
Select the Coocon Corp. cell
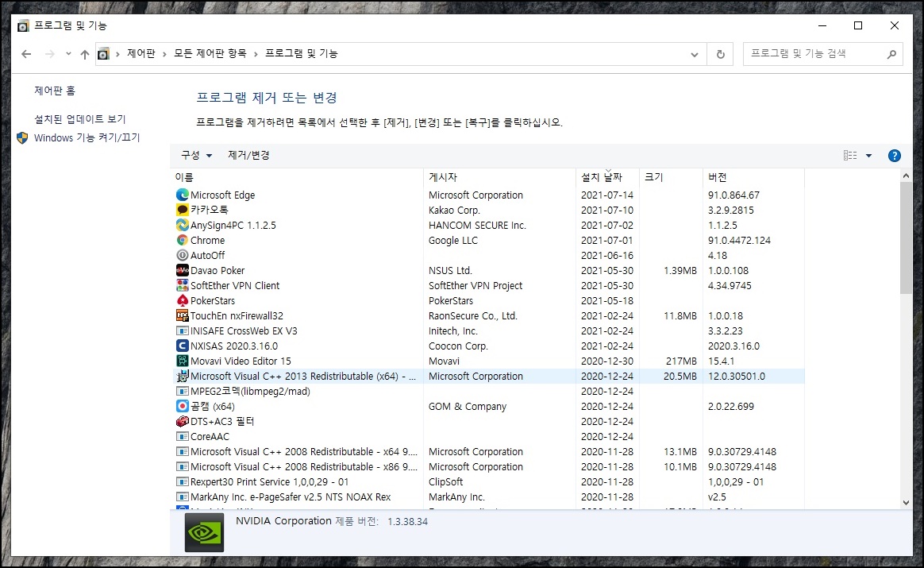[458, 346]
